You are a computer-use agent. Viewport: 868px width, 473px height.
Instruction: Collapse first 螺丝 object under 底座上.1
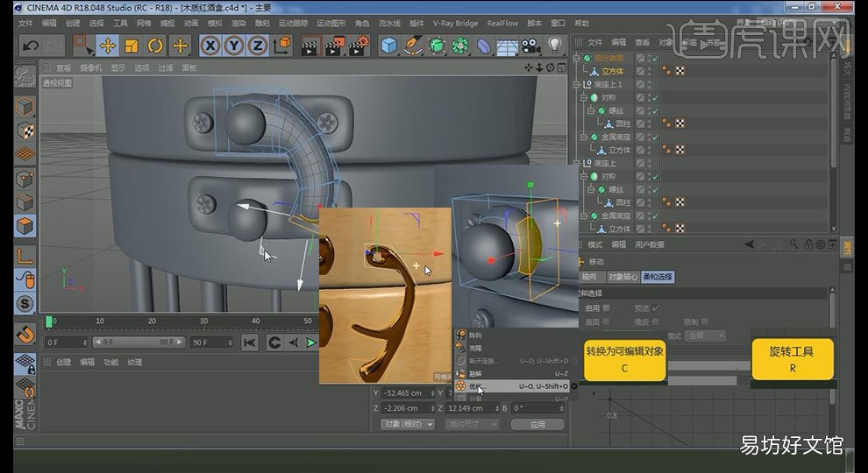coord(591,110)
